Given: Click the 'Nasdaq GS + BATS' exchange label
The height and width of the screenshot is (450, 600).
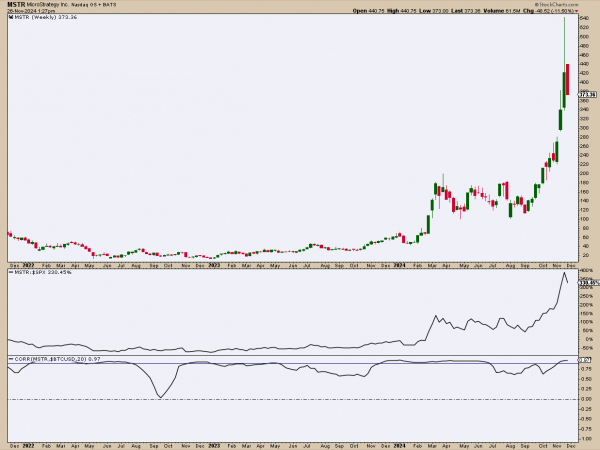Looking at the screenshot, I should (93, 5).
